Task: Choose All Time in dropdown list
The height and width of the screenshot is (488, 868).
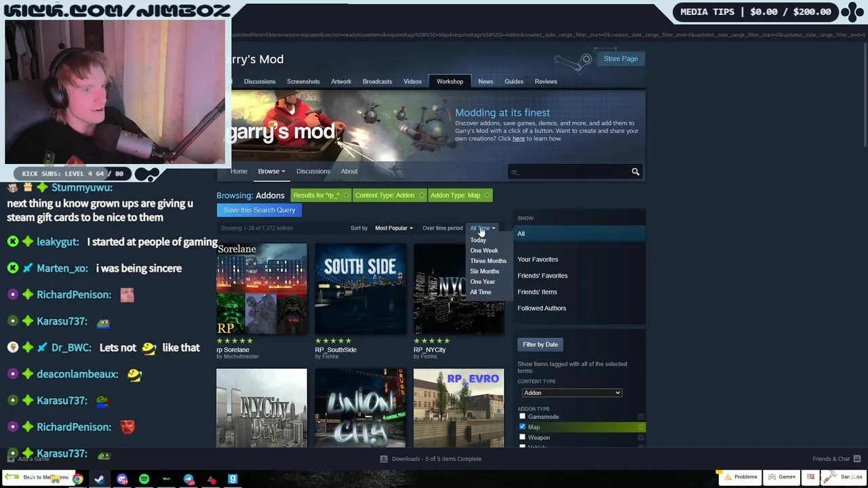Action: pyautogui.click(x=481, y=292)
